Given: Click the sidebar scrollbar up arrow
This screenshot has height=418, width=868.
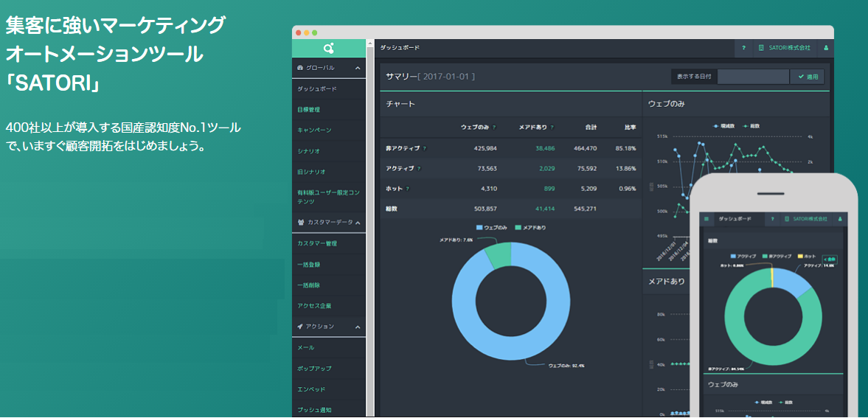Looking at the screenshot, I should (369, 43).
